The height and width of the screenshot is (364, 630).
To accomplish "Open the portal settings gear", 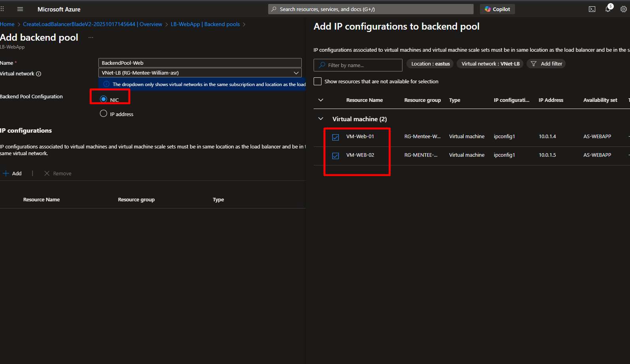I will tap(623, 9).
